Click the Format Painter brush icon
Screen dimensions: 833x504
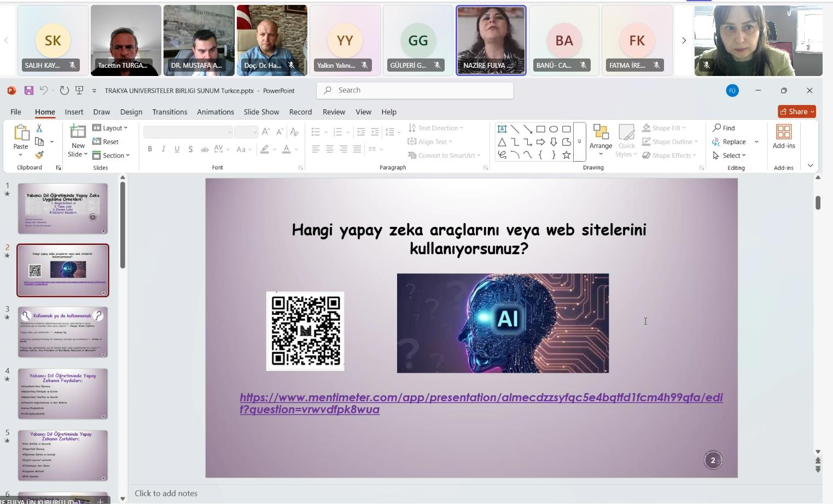tap(39, 155)
